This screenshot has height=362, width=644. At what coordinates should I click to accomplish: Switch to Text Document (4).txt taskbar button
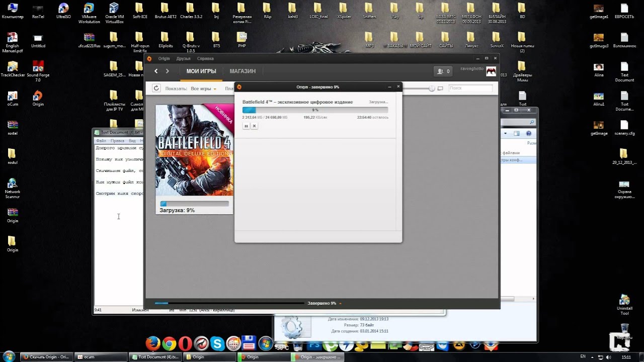click(x=155, y=356)
